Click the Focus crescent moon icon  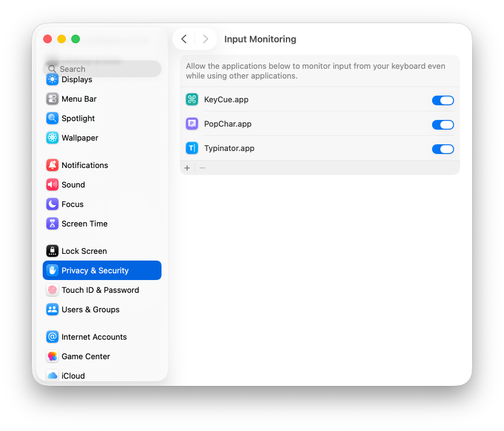click(x=52, y=204)
